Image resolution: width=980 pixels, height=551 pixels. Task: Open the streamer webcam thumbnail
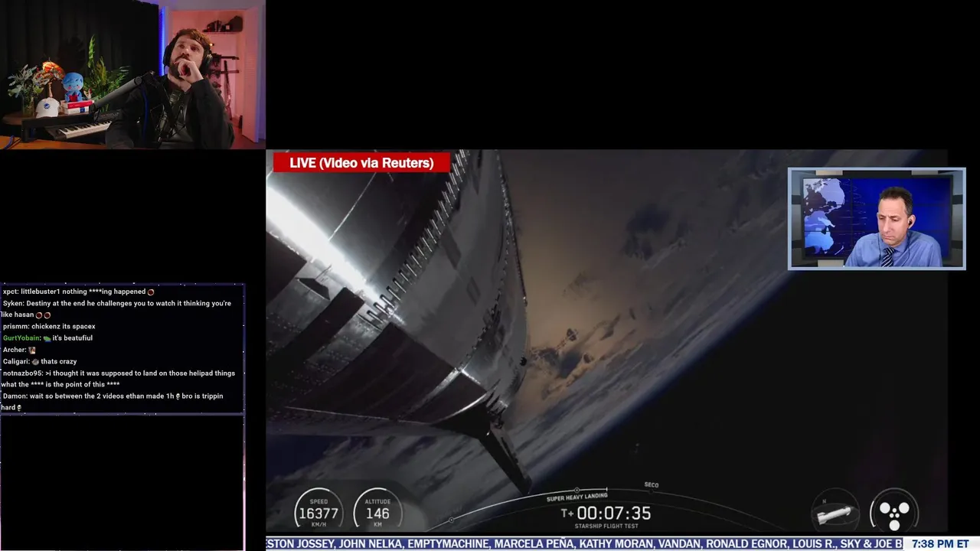pos(132,74)
